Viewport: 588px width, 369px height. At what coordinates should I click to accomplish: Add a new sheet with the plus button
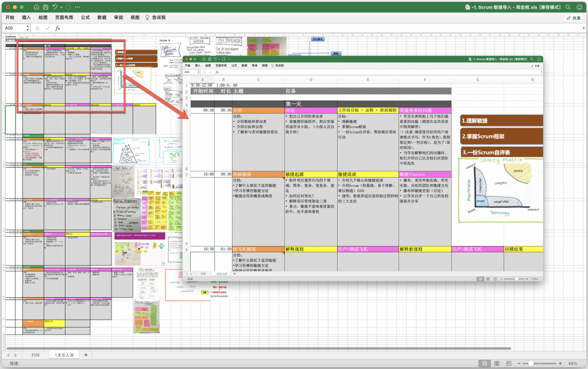click(86, 355)
